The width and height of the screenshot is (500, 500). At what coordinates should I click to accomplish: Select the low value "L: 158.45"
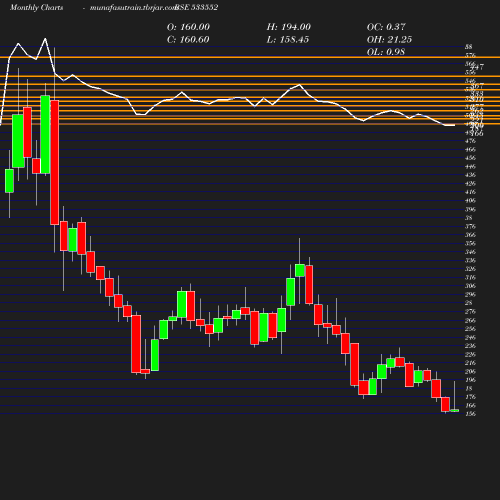(x=288, y=40)
